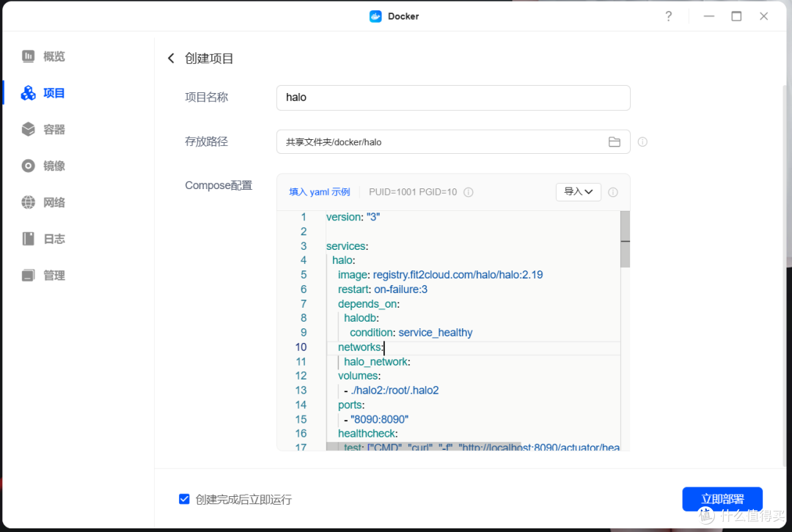This screenshot has width=792, height=532.
Task: Click into the 项目名称 field containing halo
Action: click(x=453, y=97)
